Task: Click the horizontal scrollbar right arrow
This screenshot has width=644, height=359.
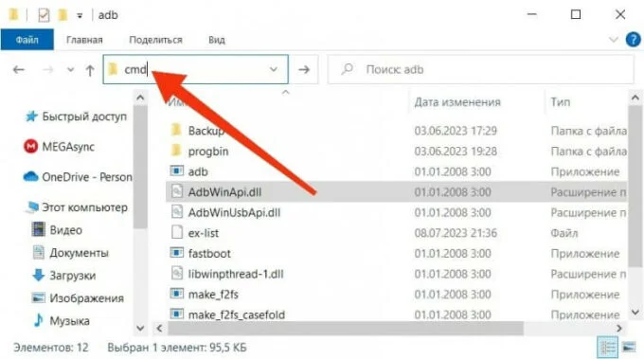Action: (x=619, y=328)
